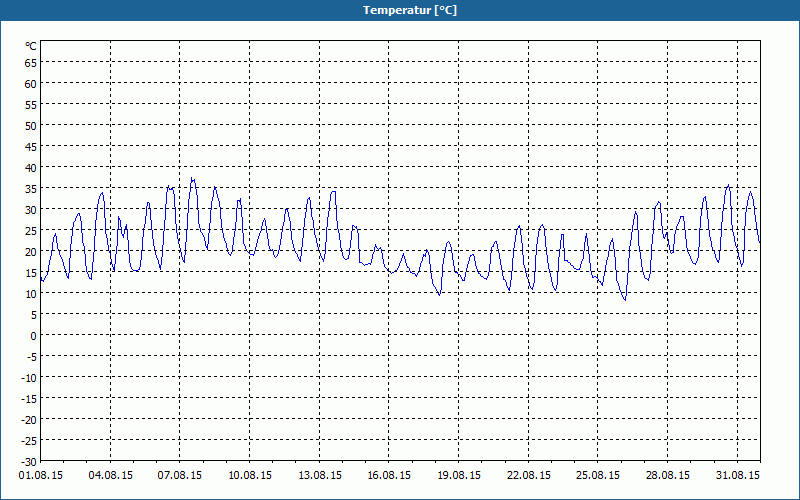Click the -20 value on temperature axis
The image size is (800, 500).
pos(29,420)
